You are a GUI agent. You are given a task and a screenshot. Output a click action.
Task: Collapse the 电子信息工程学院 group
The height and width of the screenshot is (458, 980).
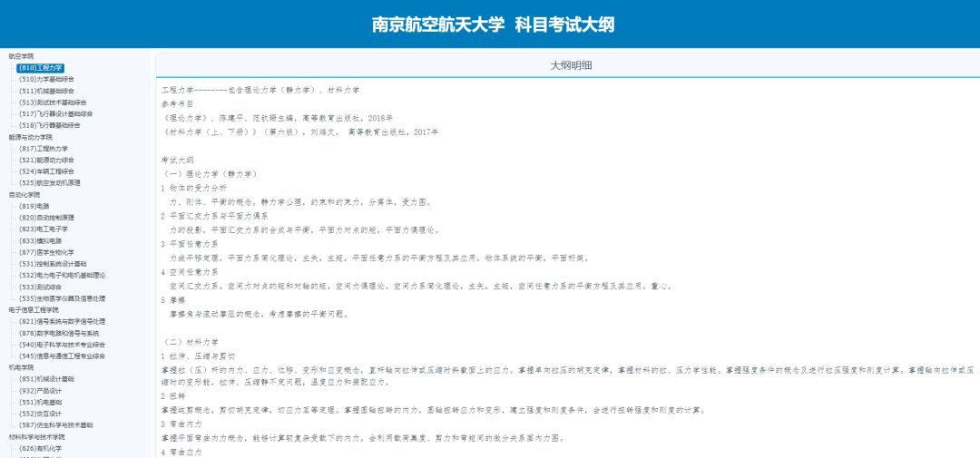tap(34, 309)
